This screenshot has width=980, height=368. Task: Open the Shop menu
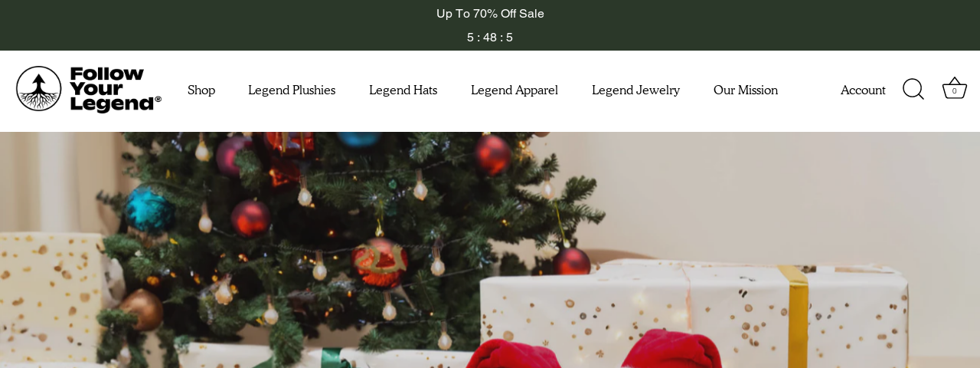tap(201, 90)
